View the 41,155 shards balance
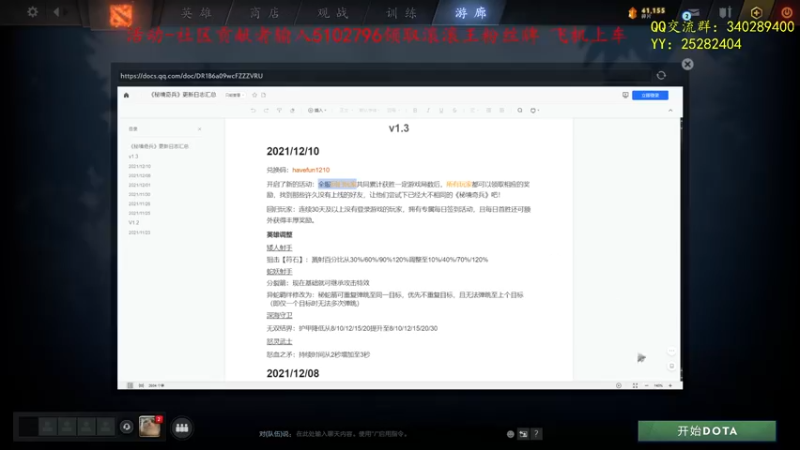Viewport: 800px width, 450px height. [x=647, y=12]
